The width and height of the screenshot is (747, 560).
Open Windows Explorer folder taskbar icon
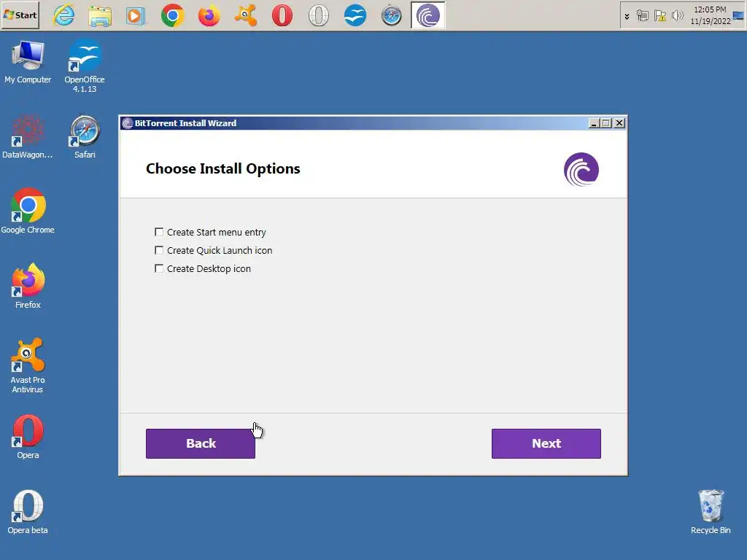100,16
